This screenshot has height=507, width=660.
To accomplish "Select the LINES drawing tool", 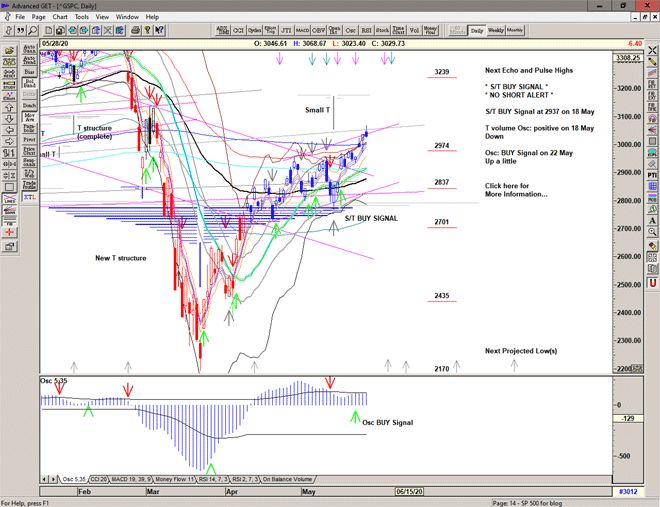I will (9, 198).
